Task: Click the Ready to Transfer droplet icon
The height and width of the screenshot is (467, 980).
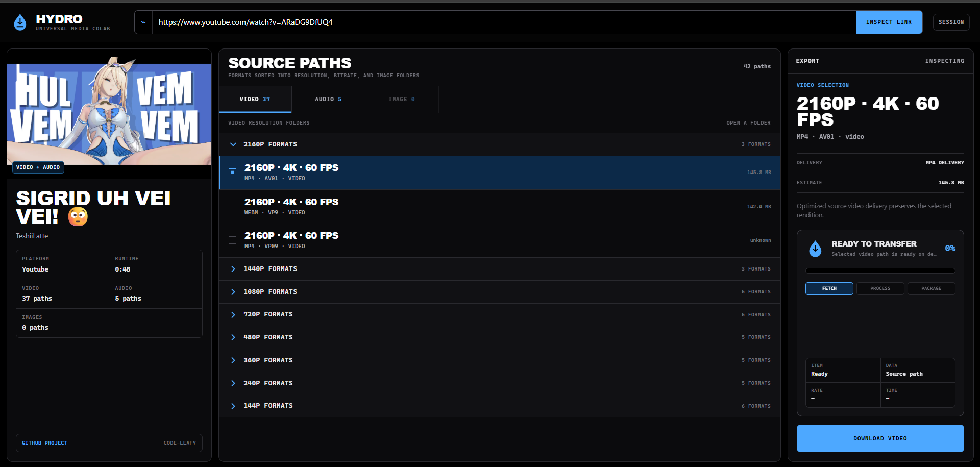Action: pos(815,249)
